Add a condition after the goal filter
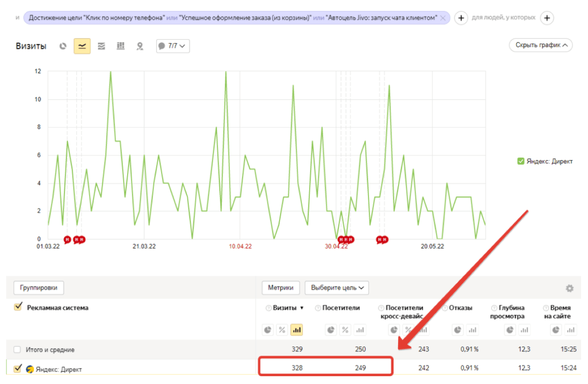The image size is (588, 384). coord(461,18)
